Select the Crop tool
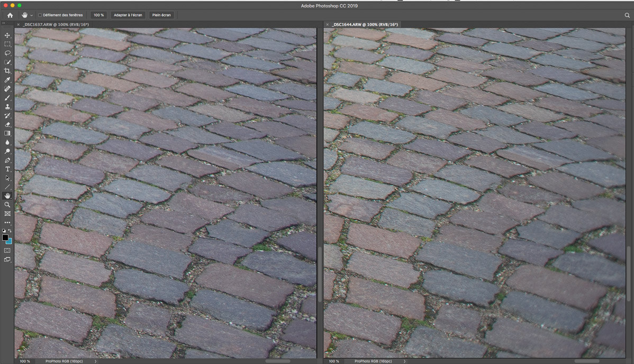Screen dimensions: 634x364 tap(7, 71)
